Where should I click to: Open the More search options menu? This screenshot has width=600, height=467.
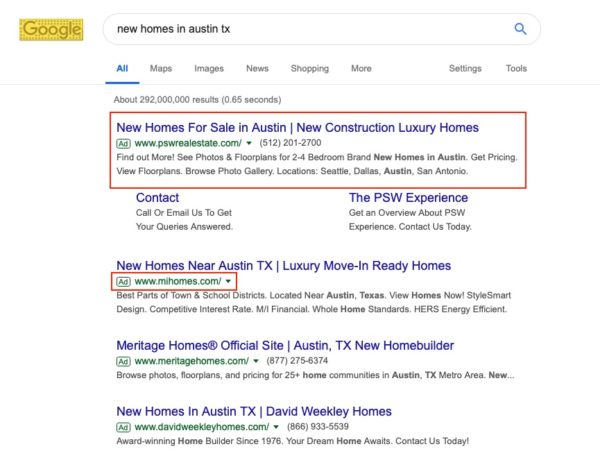click(x=361, y=69)
